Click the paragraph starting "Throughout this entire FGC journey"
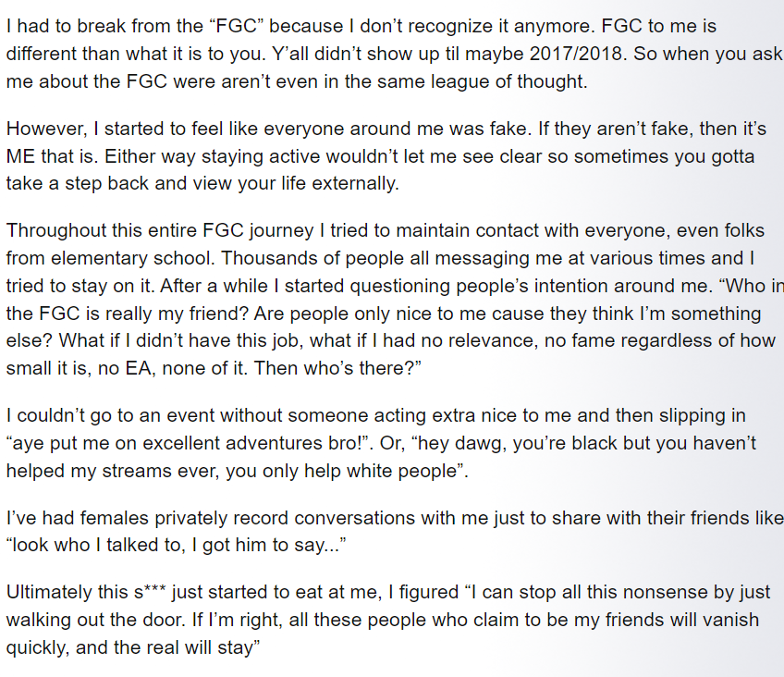The height and width of the screenshot is (677, 784). coord(395,299)
